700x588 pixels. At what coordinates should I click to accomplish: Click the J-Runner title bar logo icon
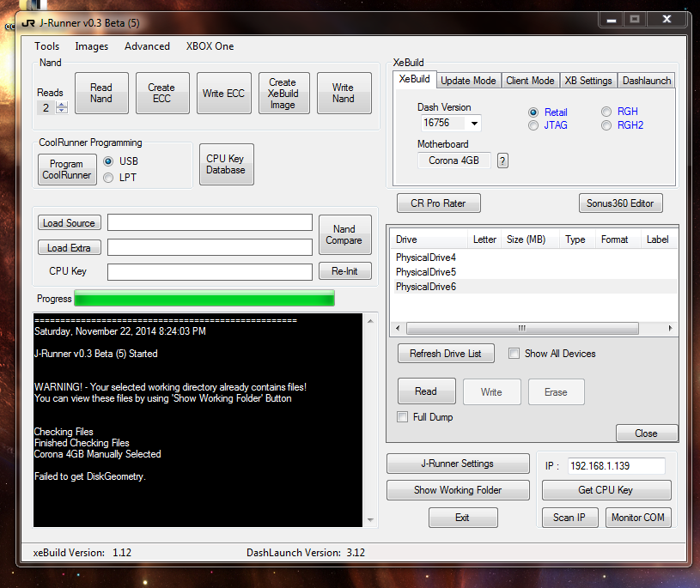(x=28, y=23)
